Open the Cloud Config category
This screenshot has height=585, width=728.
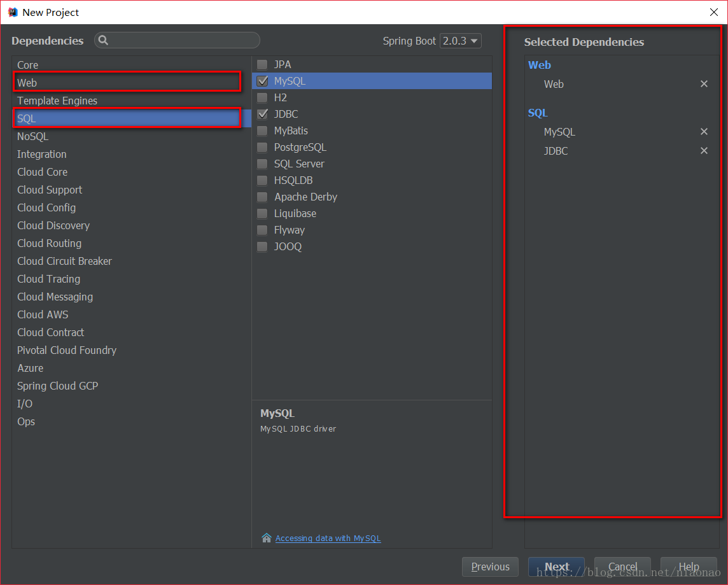[131, 208]
